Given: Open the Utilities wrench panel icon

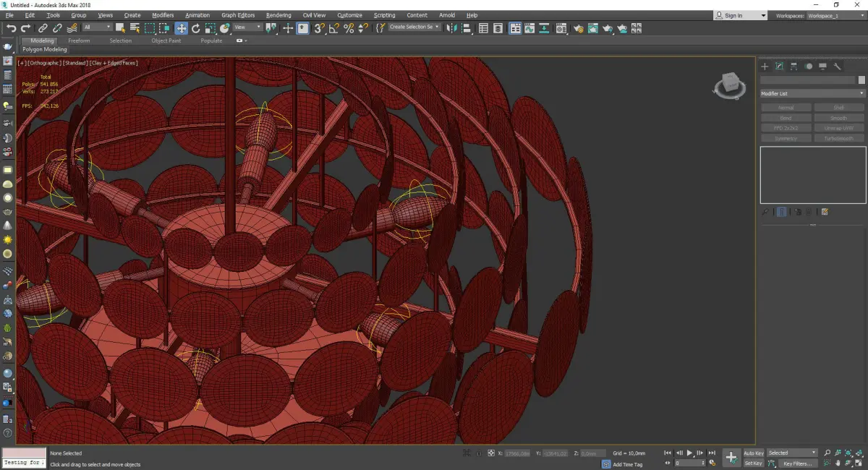Looking at the screenshot, I should (837, 66).
